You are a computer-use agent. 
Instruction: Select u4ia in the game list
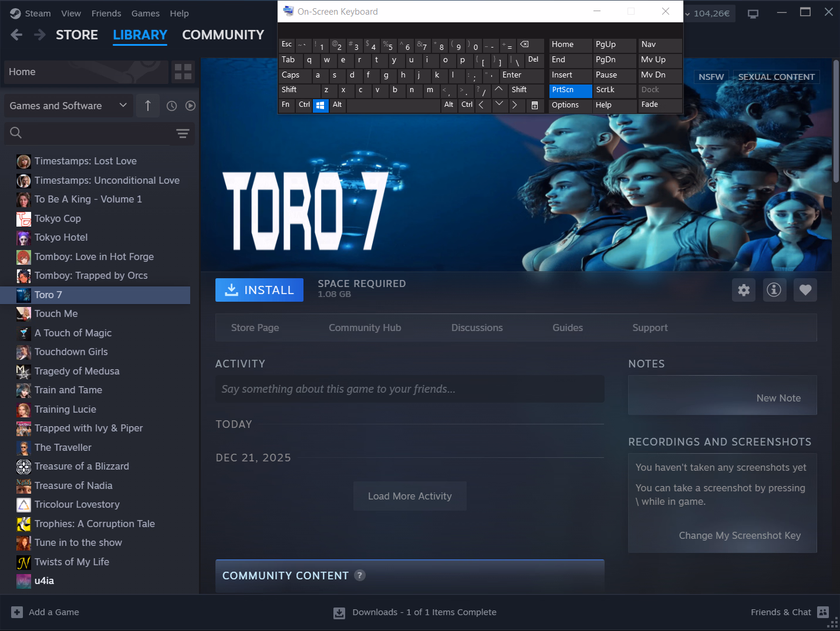[95, 581]
